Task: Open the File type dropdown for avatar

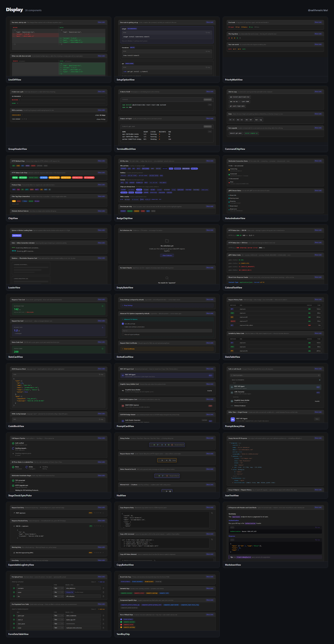Action: [59, 592]
